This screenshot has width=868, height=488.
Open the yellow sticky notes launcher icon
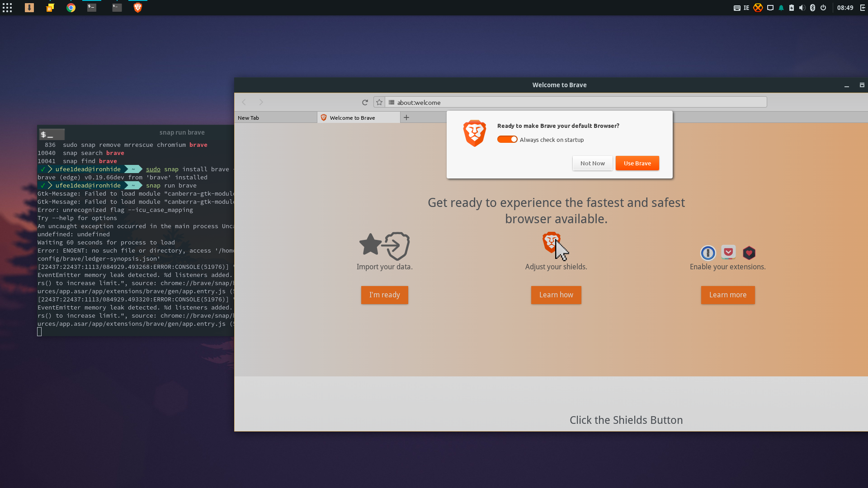(50, 8)
